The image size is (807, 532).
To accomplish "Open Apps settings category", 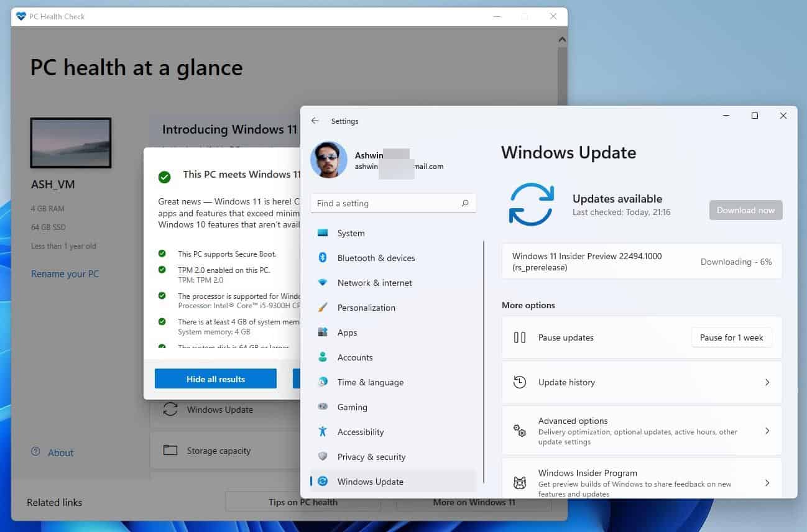I will coord(393,332).
